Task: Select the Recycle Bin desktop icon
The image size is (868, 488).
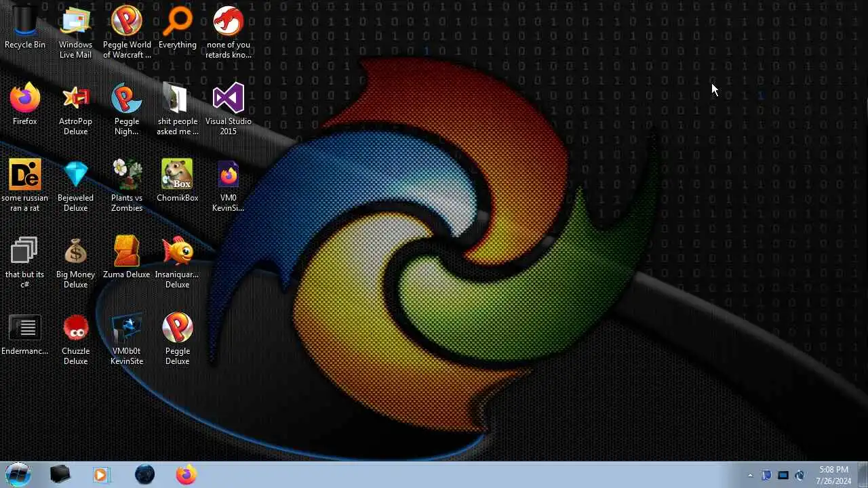Action: (x=25, y=28)
